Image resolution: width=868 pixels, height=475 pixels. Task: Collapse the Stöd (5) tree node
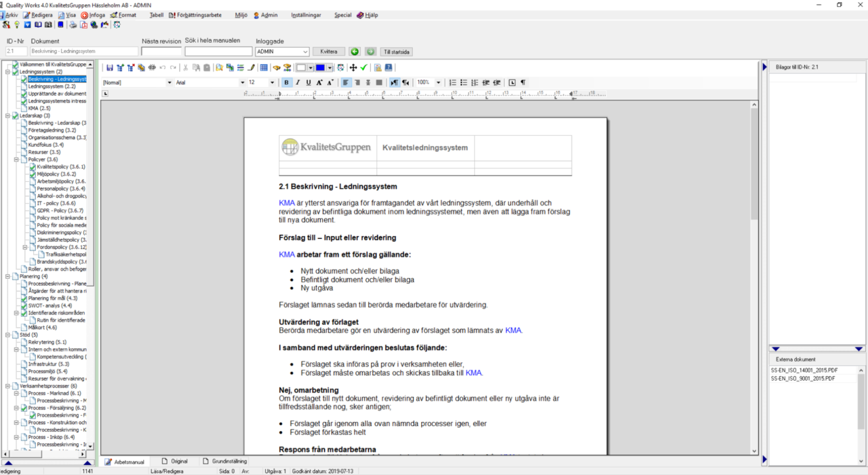(x=7, y=335)
